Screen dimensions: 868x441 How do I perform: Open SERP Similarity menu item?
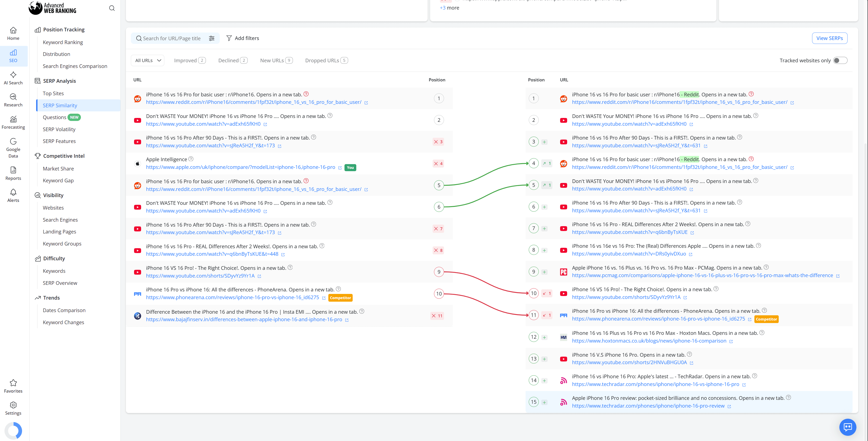[60, 105]
